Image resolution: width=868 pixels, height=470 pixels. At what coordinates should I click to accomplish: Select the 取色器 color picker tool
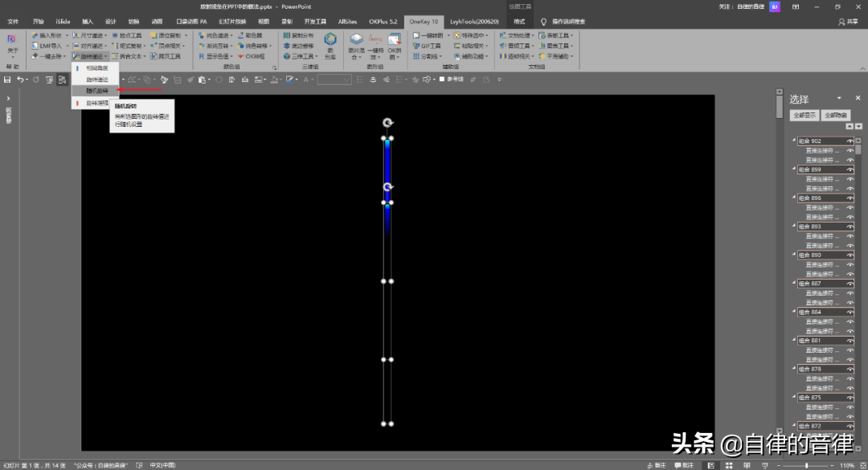tap(250, 35)
